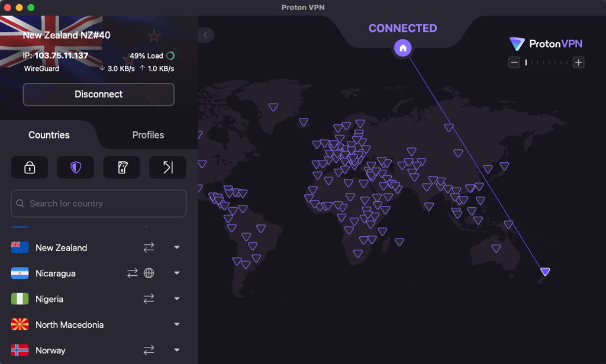Collapse the sidebar with the chevron arrow
Viewport: 606px width, 364px height.
tap(205, 35)
